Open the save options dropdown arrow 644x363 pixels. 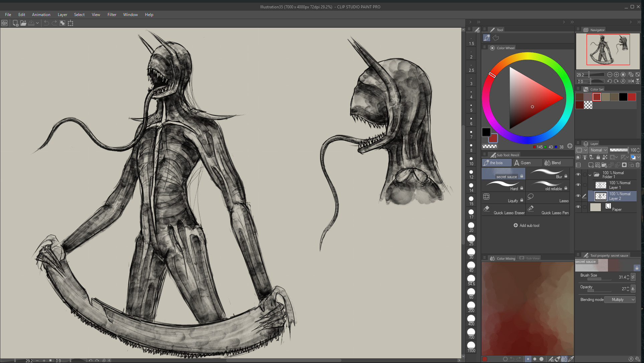[37, 23]
